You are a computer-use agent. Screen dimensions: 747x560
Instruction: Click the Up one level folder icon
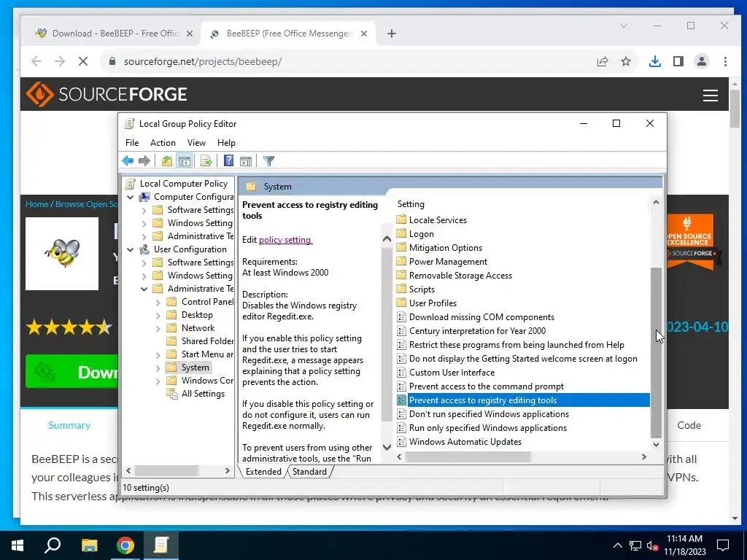coord(167,161)
